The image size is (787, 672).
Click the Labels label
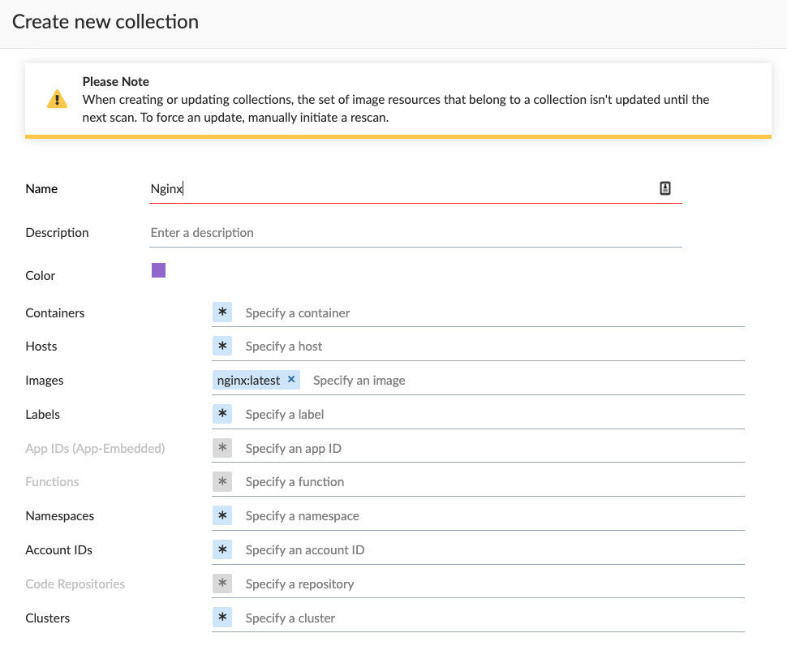click(x=43, y=415)
